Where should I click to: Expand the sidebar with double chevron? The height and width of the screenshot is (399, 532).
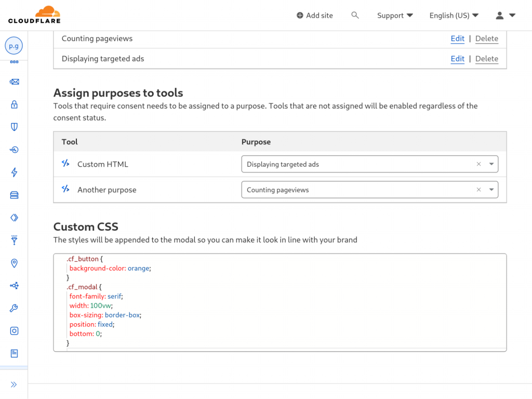tap(14, 384)
